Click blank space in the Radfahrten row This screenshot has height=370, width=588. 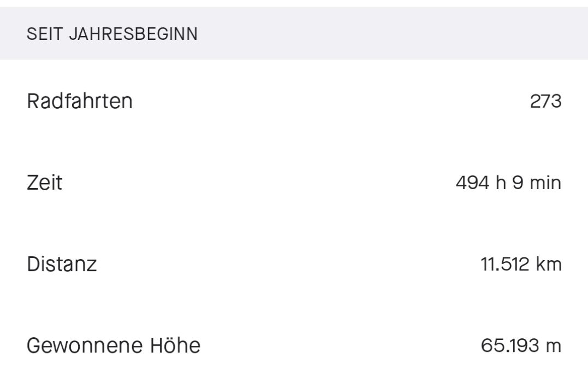[328, 102]
